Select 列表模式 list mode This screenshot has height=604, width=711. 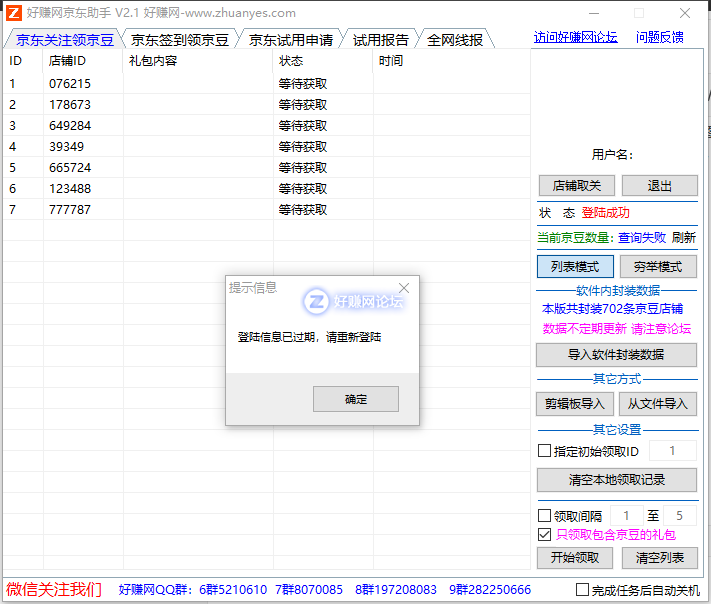pos(575,267)
